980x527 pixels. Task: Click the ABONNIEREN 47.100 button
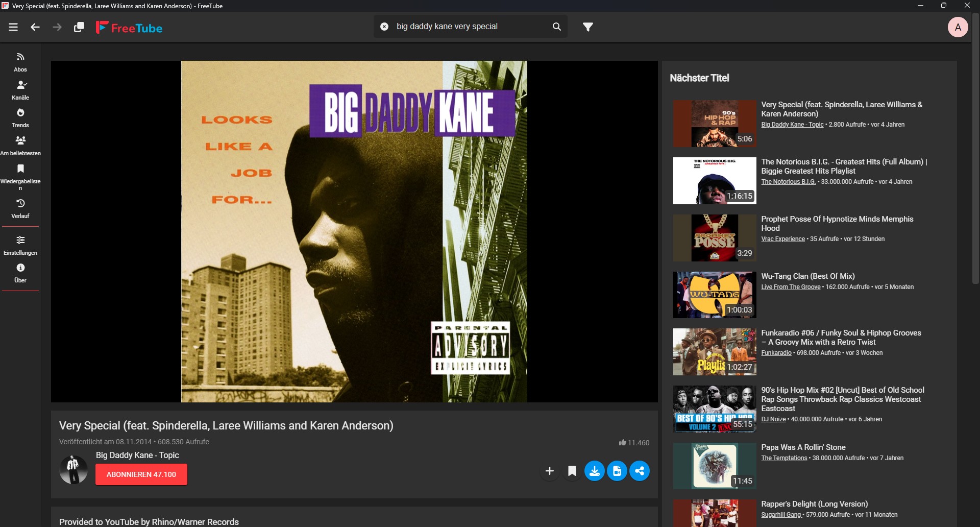tap(141, 474)
